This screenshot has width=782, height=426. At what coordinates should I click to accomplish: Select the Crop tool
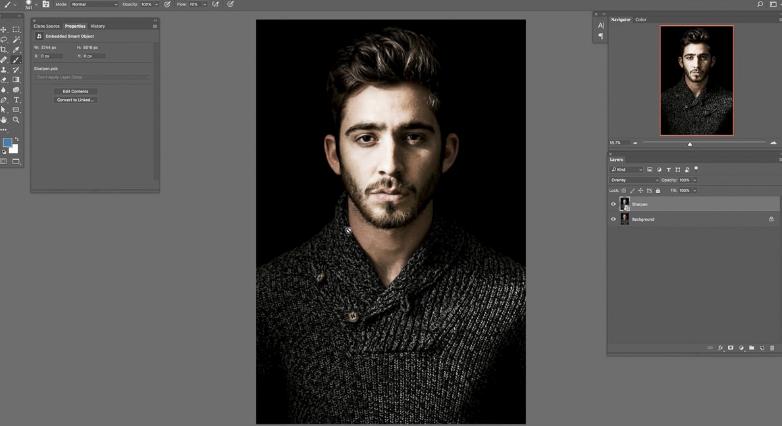point(4,50)
